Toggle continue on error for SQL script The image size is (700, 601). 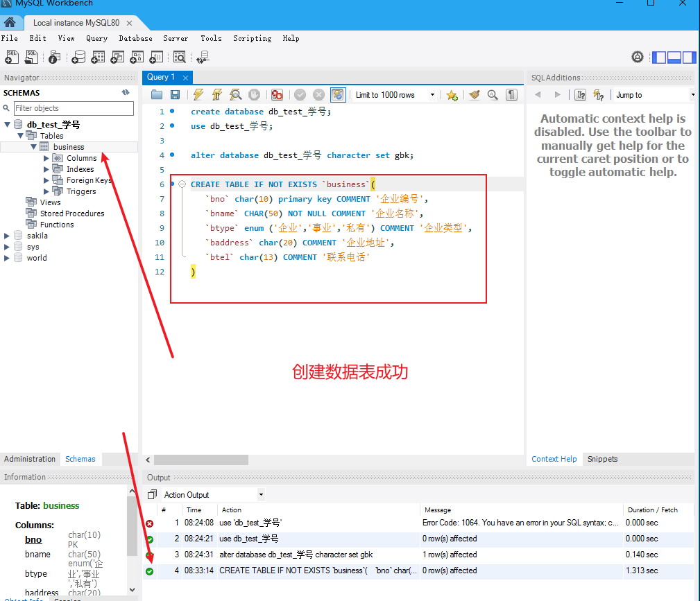coord(277,94)
